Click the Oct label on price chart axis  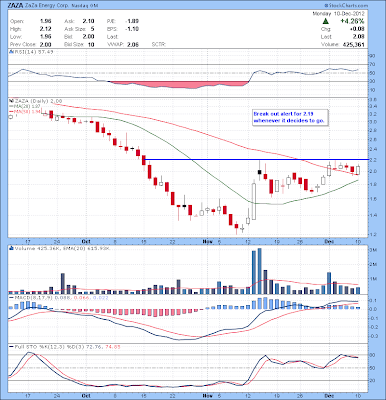tap(86, 242)
